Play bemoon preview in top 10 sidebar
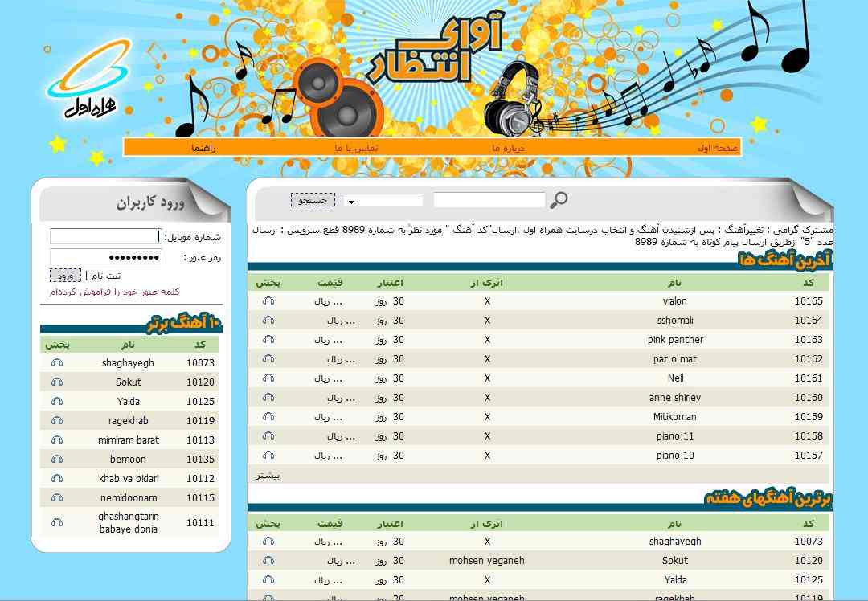Viewport: 868px width, 601px height. click(x=57, y=460)
